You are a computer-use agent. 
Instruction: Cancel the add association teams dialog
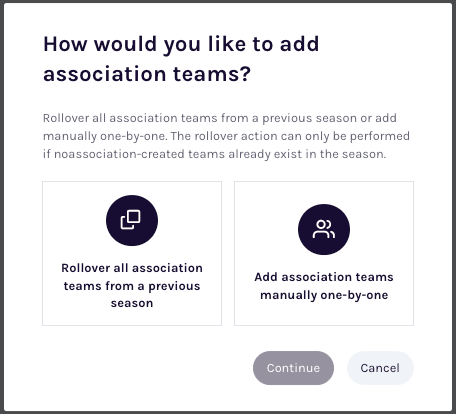click(x=380, y=368)
